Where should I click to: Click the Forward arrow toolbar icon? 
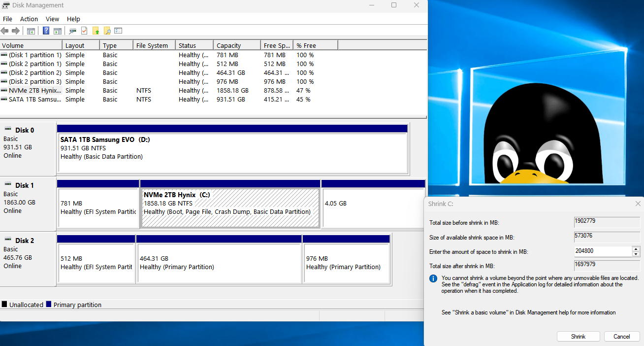[x=16, y=31]
